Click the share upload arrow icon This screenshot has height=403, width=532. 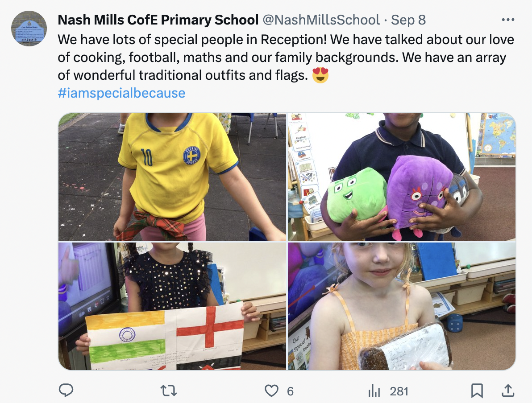point(507,391)
